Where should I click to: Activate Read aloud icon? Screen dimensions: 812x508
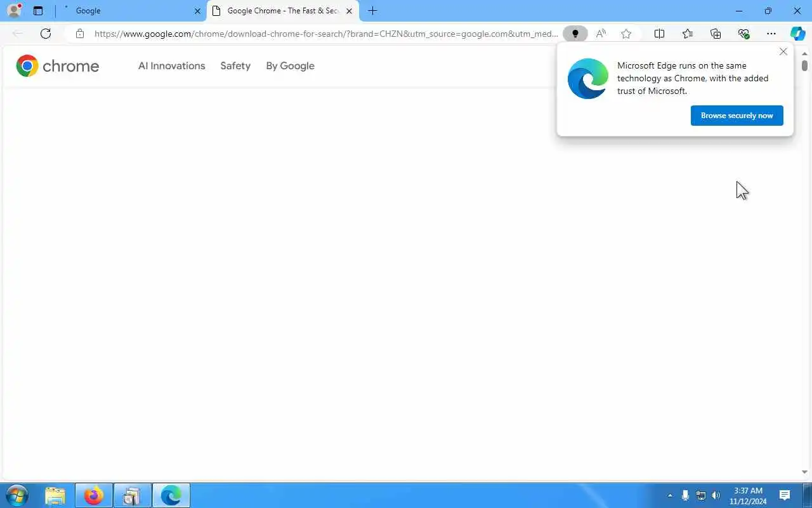(x=601, y=34)
